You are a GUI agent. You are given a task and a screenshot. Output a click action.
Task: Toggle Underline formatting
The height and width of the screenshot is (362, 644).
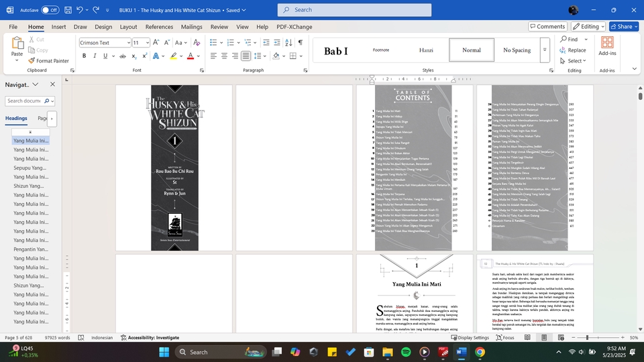click(x=105, y=56)
